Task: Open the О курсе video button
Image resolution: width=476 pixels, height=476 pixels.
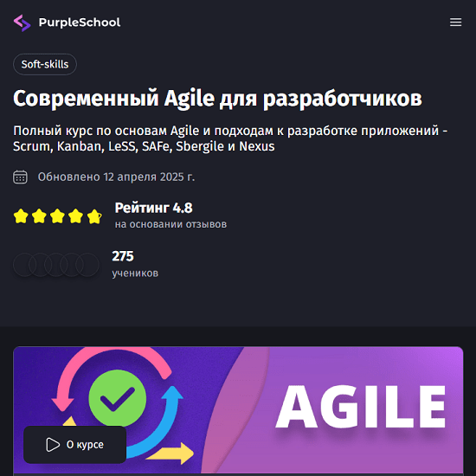Action: pos(75,445)
